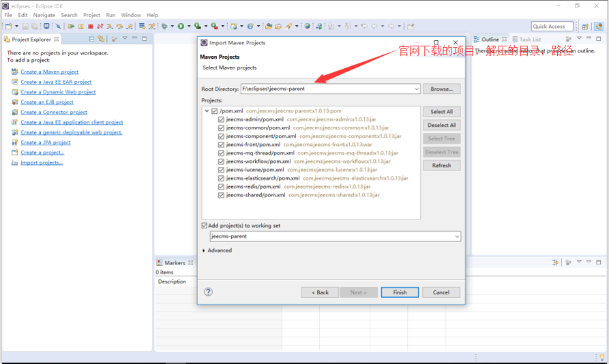Select the Java EE perspective icon
The image size is (609, 364).
599,27
